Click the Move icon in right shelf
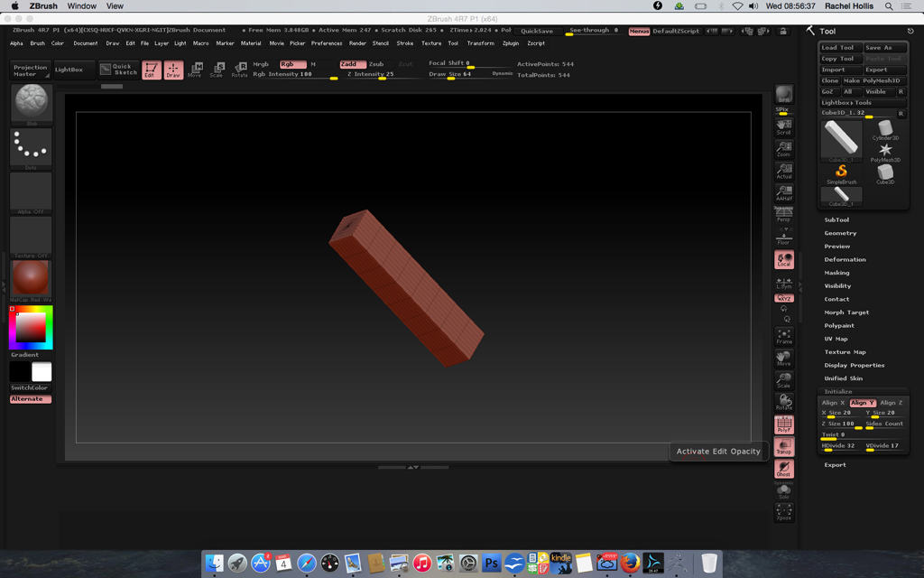Screen dimensions: 924x578 coord(784,358)
